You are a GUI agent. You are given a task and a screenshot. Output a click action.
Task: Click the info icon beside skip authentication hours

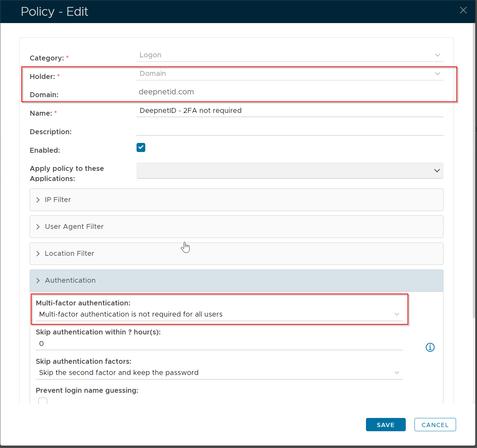click(430, 347)
